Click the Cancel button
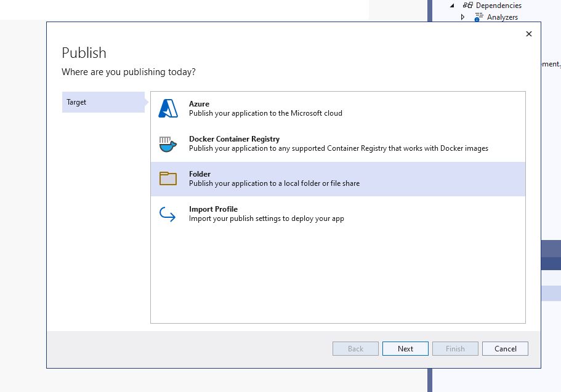 point(505,349)
